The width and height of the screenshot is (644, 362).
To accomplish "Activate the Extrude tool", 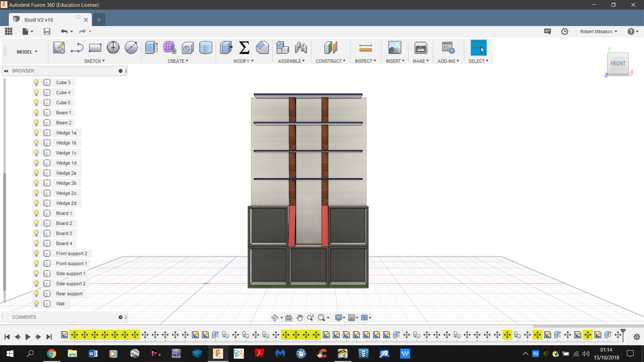I will (x=152, y=48).
